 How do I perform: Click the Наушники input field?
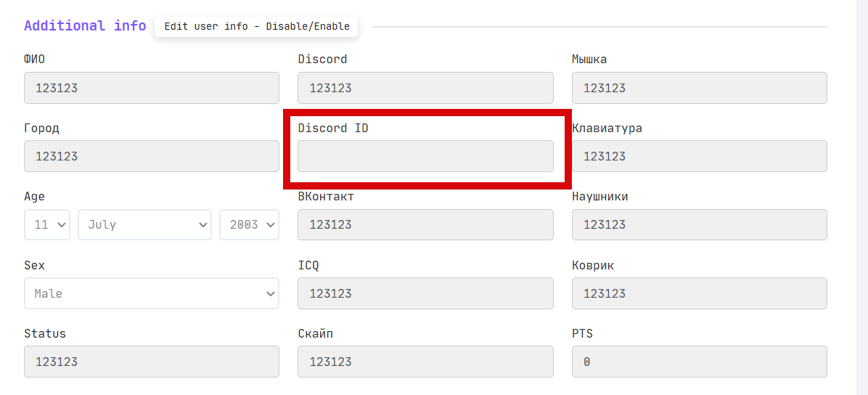(x=699, y=225)
